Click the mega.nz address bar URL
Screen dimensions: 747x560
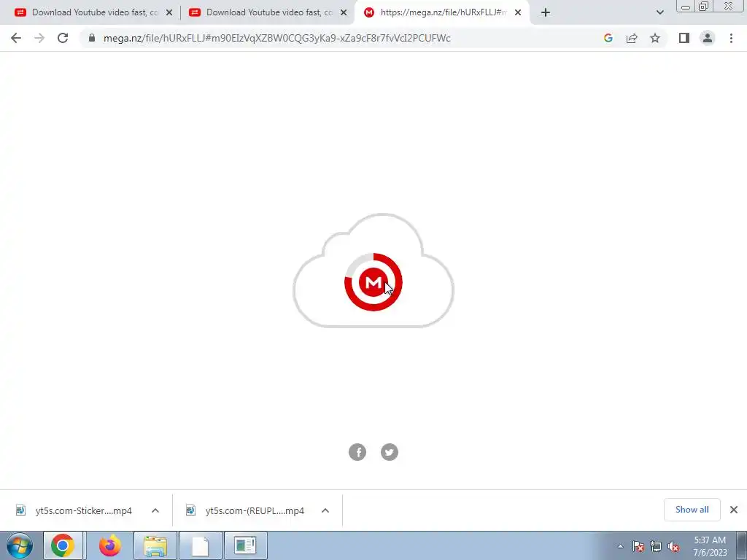click(x=276, y=38)
